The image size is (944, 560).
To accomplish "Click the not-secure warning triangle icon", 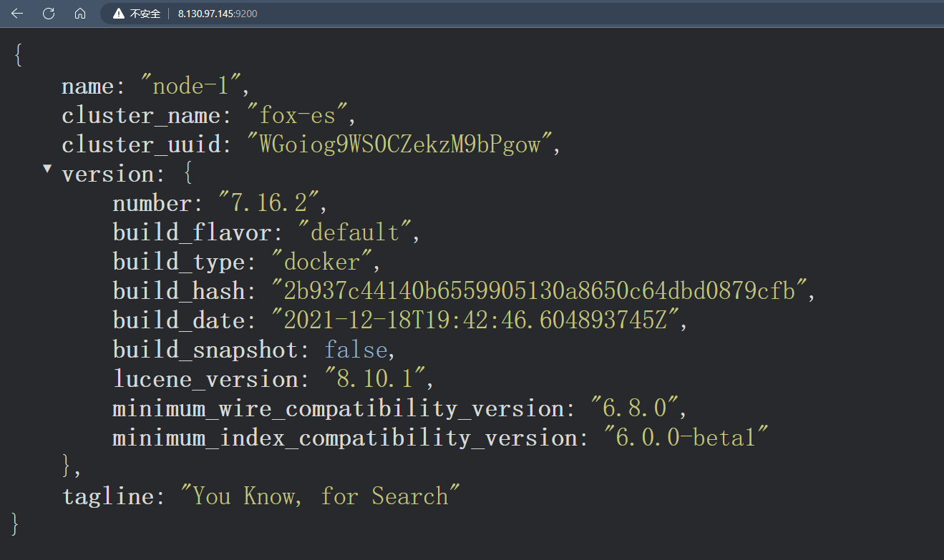I will click(119, 14).
